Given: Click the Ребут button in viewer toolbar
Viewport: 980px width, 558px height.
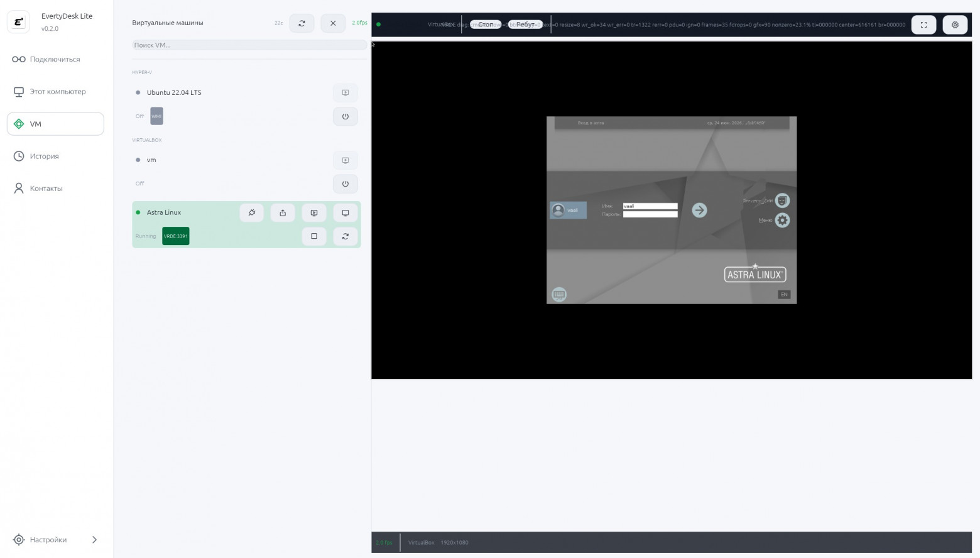Looking at the screenshot, I should (525, 25).
